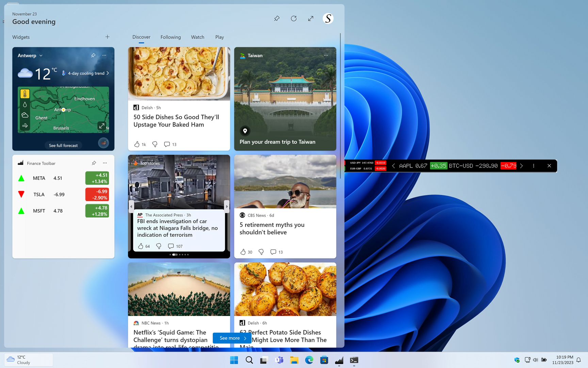Switch to the Following tab

click(x=170, y=37)
